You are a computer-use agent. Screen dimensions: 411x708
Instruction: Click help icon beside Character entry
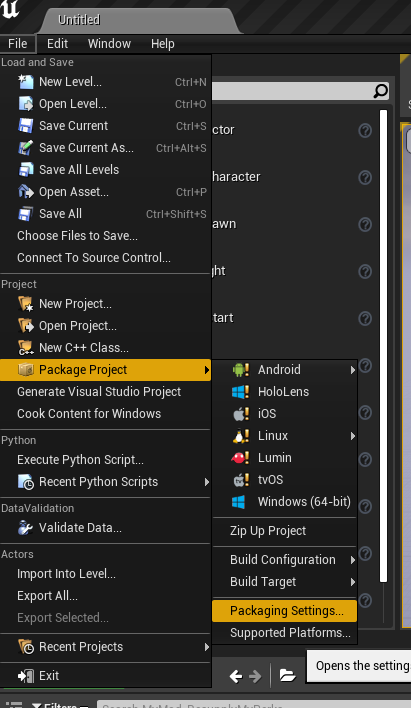[365, 177]
